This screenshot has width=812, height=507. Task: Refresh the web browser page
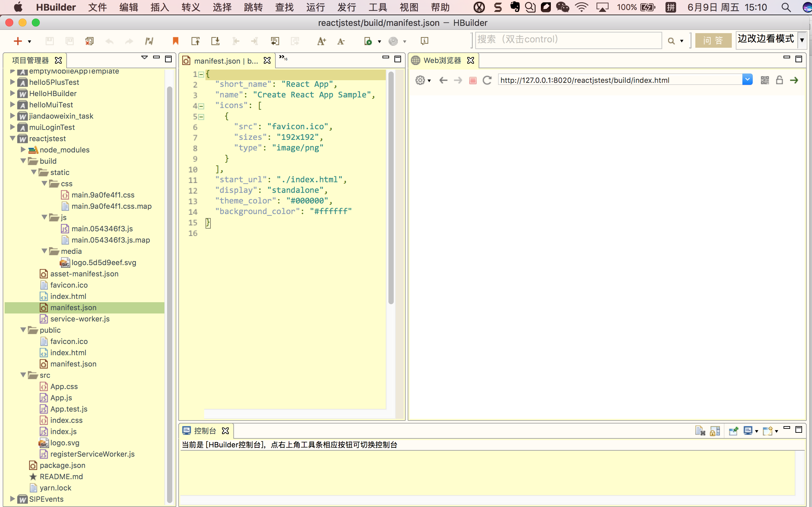487,80
